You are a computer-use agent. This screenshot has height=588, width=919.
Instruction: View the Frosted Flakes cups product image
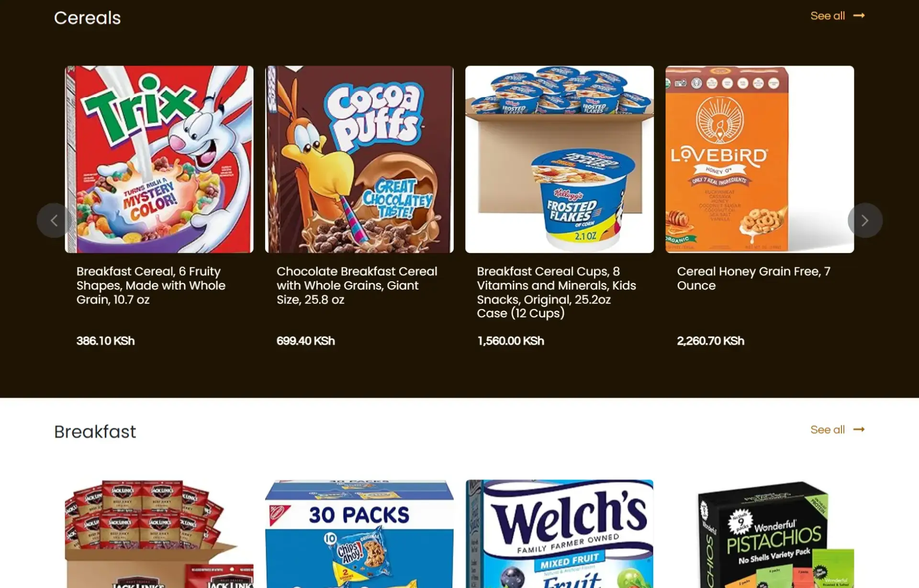pos(560,159)
